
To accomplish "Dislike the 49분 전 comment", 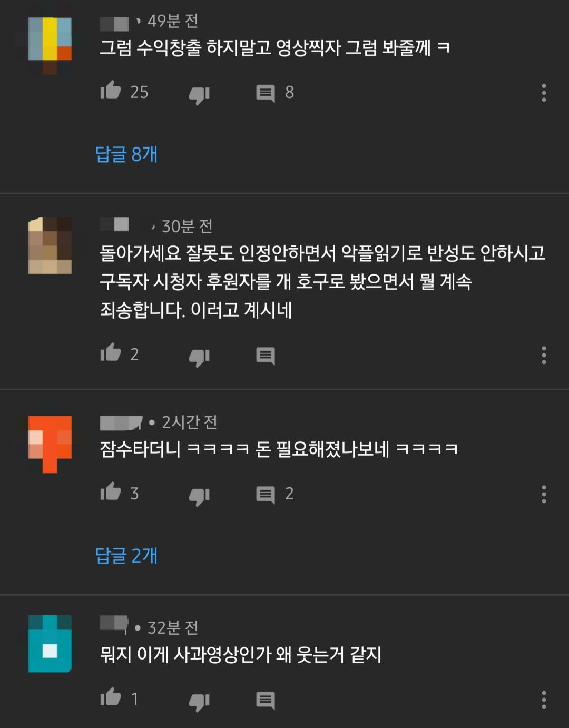I will pyautogui.click(x=199, y=95).
